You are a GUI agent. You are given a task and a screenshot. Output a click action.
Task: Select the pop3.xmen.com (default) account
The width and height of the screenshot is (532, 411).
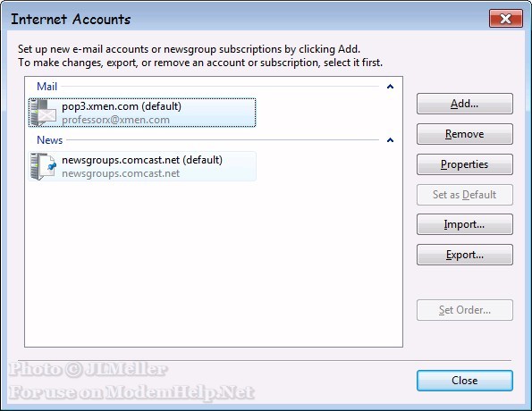point(142,113)
